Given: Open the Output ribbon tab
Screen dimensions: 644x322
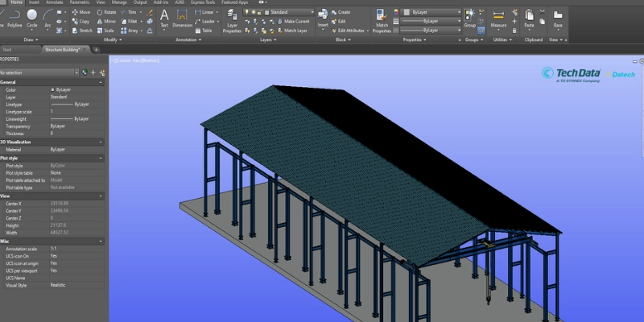Looking at the screenshot, I should click(x=140, y=2).
